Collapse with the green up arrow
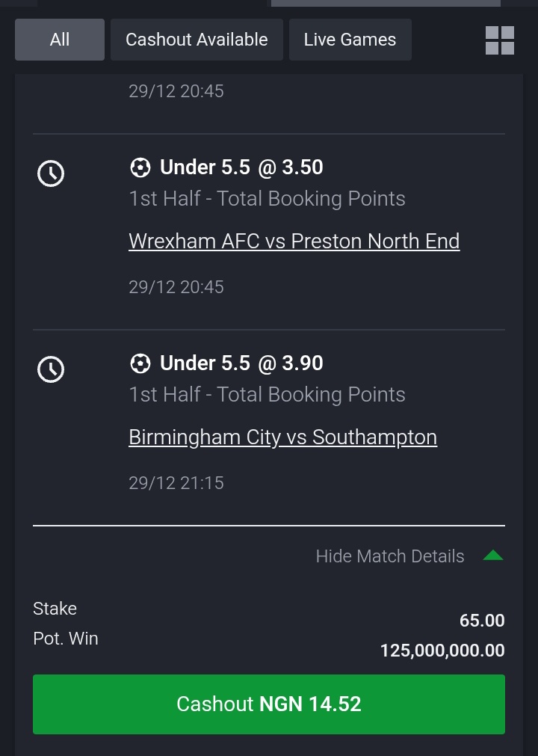The image size is (538, 756). (493, 556)
